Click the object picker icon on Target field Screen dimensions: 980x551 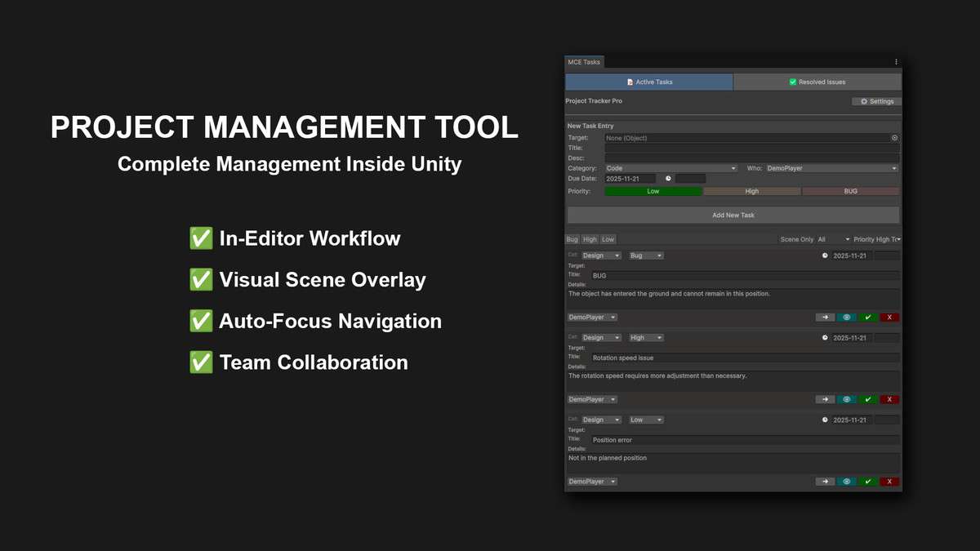point(895,138)
